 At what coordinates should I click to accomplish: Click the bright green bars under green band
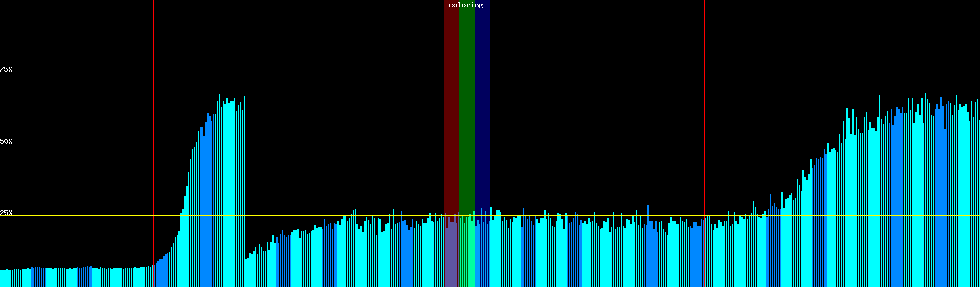click(x=467, y=254)
